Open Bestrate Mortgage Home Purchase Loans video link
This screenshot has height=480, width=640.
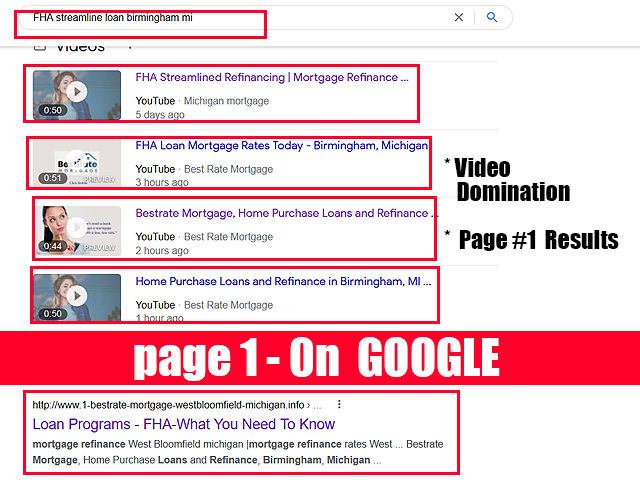click(x=287, y=213)
